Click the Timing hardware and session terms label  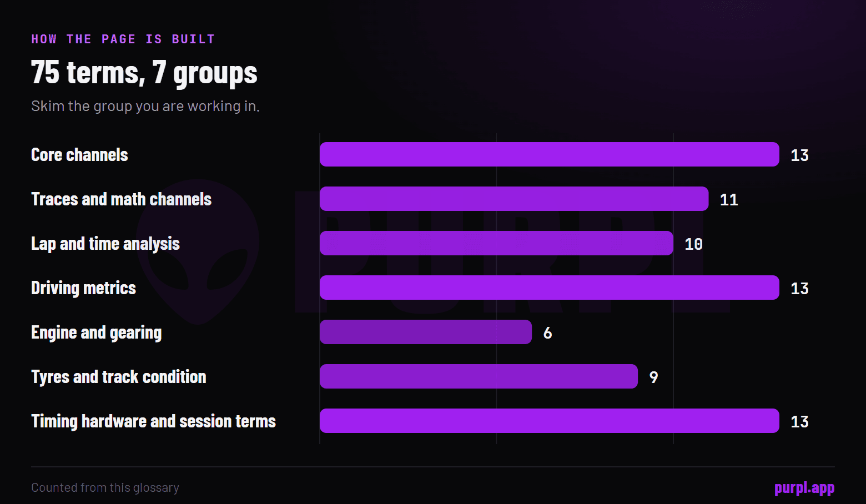[153, 421]
